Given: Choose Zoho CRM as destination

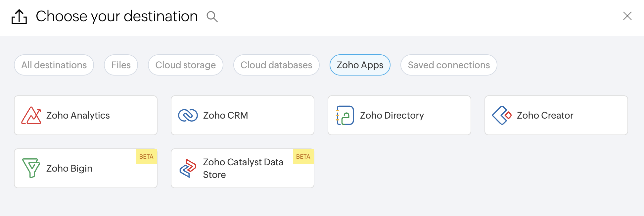Looking at the screenshot, I should click(225, 115).
